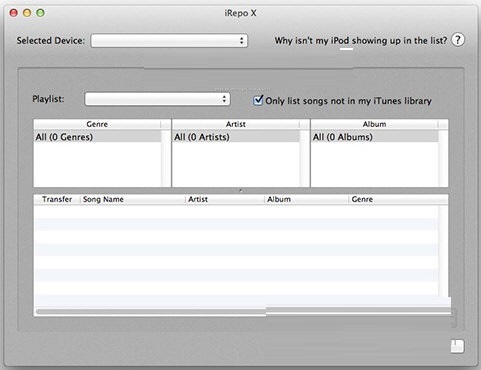Screen dimensions: 481x370
Task: Click the Album column header in song table
Action: [307, 199]
